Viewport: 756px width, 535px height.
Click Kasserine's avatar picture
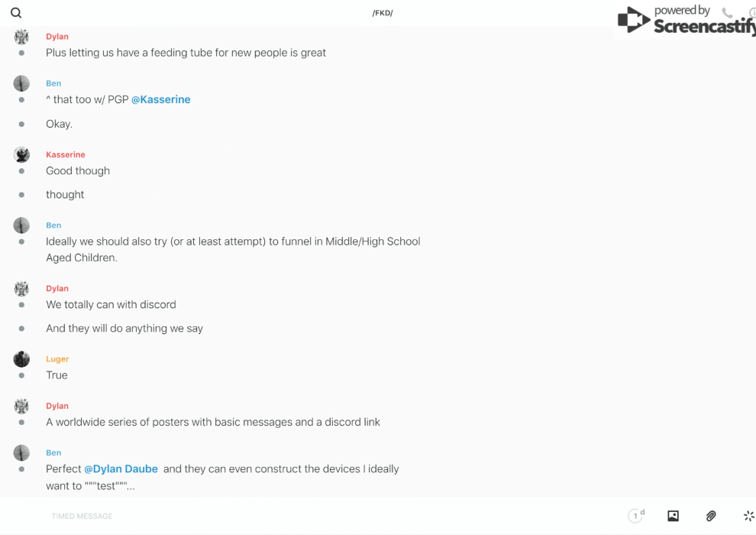tap(21, 154)
